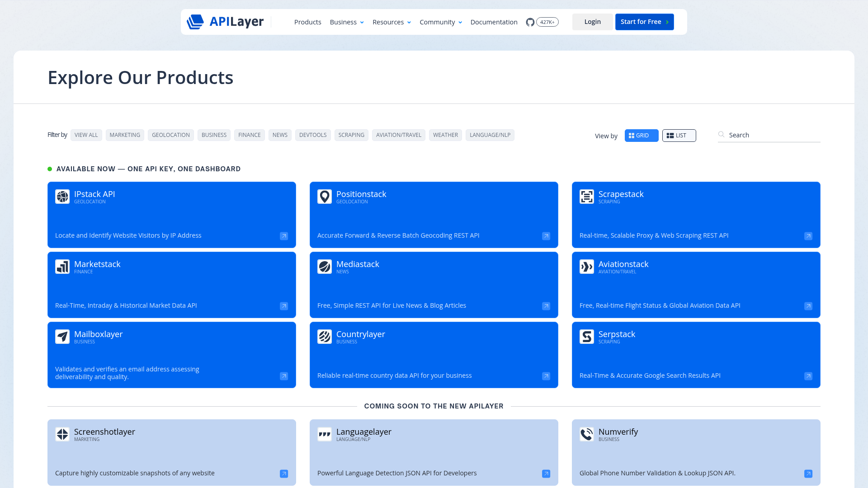Image resolution: width=868 pixels, height=488 pixels.
Task: Click 'Locate and Identify Website Visitors by IP Address'
Action: pyautogui.click(x=128, y=235)
